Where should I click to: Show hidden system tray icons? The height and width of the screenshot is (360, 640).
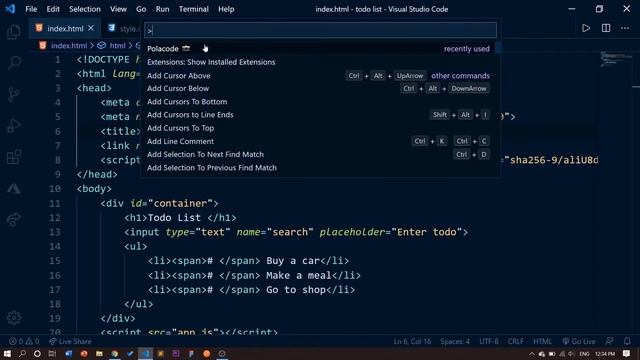[531, 354]
